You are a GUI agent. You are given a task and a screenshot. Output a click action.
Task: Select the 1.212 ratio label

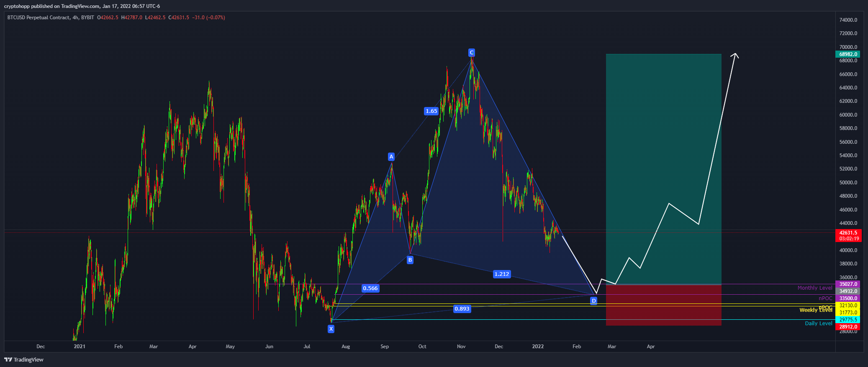tap(501, 274)
